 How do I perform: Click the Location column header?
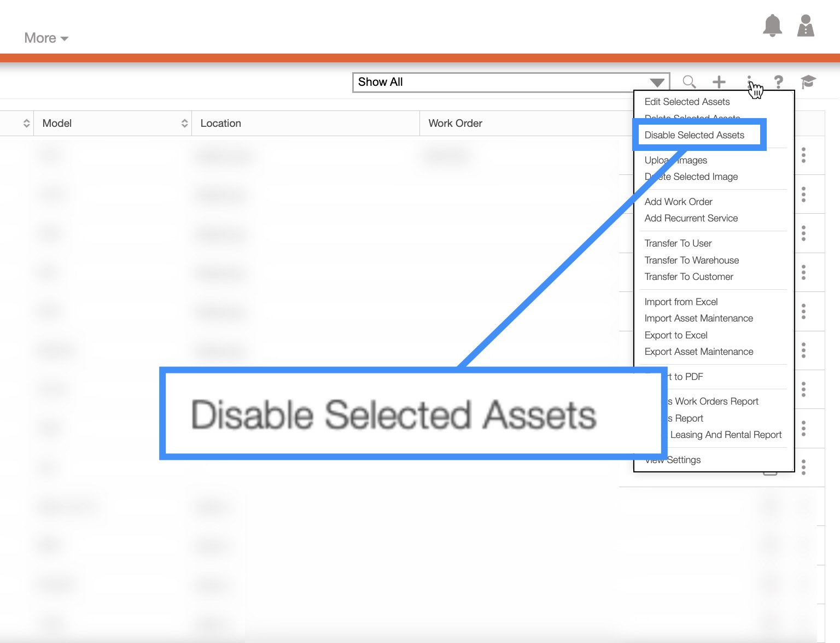tap(221, 124)
